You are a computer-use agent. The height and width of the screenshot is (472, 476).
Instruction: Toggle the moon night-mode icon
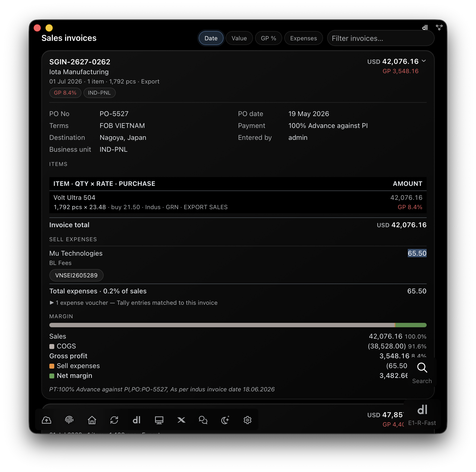225,420
